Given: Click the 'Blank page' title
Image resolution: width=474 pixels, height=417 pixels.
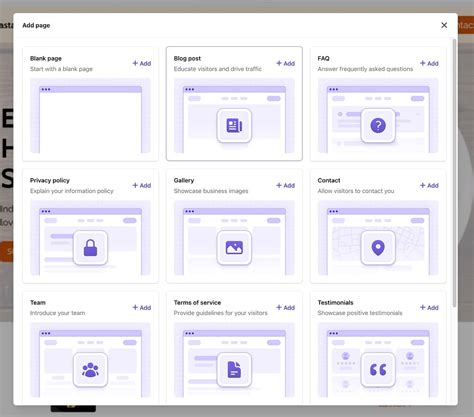Looking at the screenshot, I should pos(46,58).
